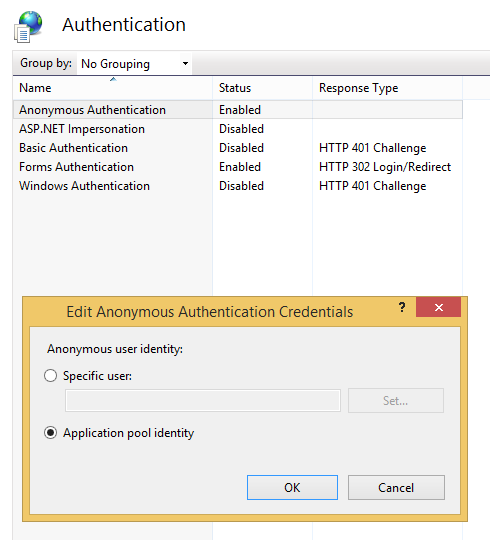This screenshot has width=490, height=540.
Task: Click the No Grouping combo box
Action: pyautogui.click(x=134, y=63)
